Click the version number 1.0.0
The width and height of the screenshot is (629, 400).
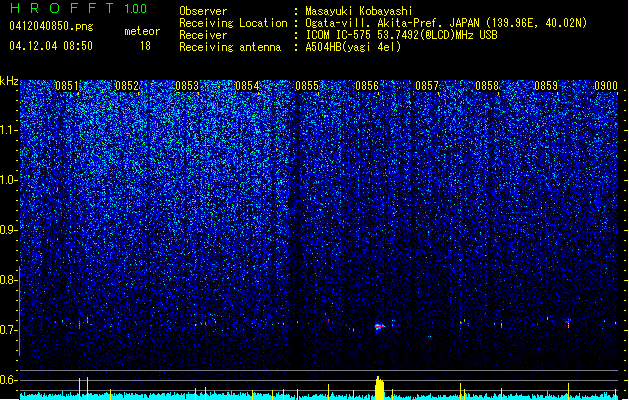click(x=136, y=9)
